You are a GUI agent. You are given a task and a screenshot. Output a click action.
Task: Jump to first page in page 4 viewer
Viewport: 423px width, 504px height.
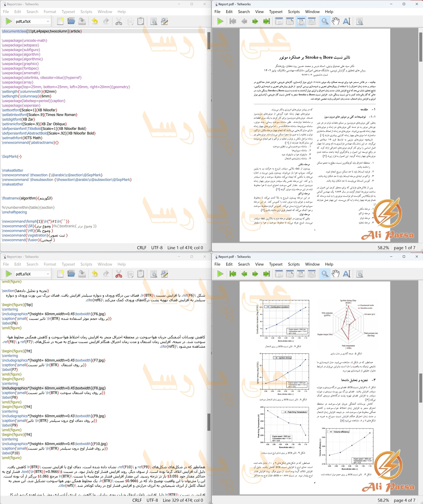pyautogui.click(x=233, y=274)
